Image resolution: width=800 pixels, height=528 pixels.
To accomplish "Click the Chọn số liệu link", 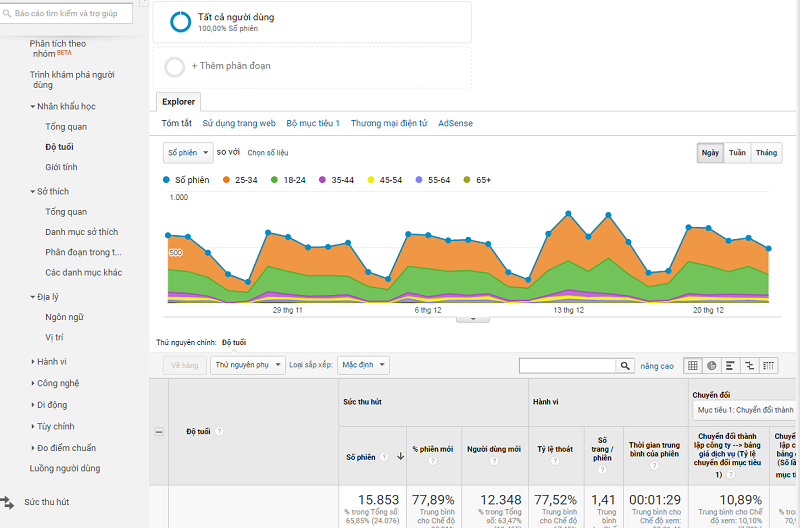I will pyautogui.click(x=268, y=153).
